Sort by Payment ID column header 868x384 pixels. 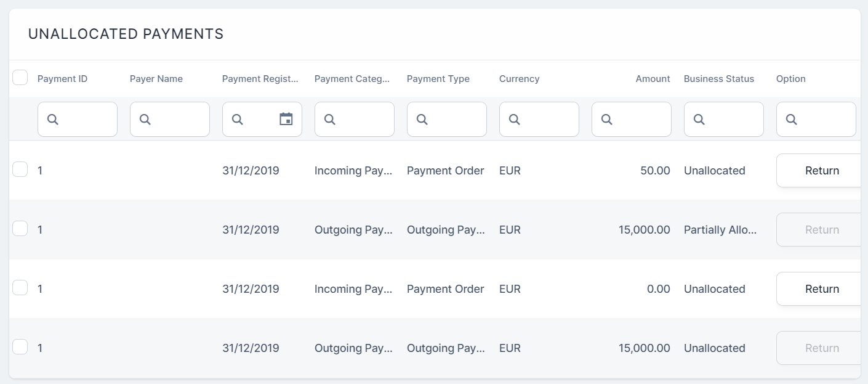pos(62,79)
